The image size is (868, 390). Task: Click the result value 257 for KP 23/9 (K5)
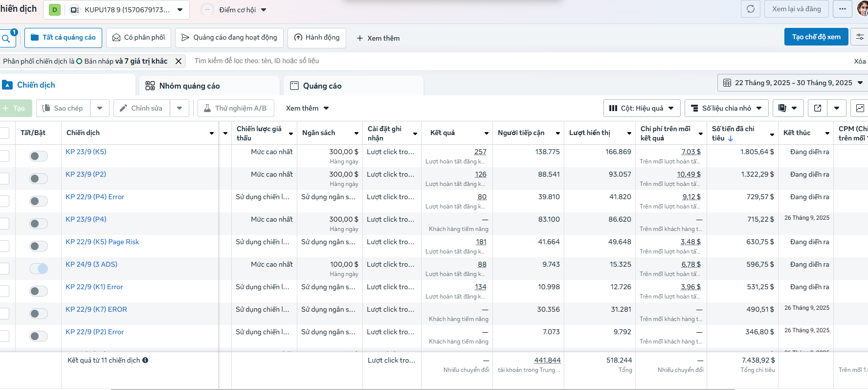click(480, 152)
